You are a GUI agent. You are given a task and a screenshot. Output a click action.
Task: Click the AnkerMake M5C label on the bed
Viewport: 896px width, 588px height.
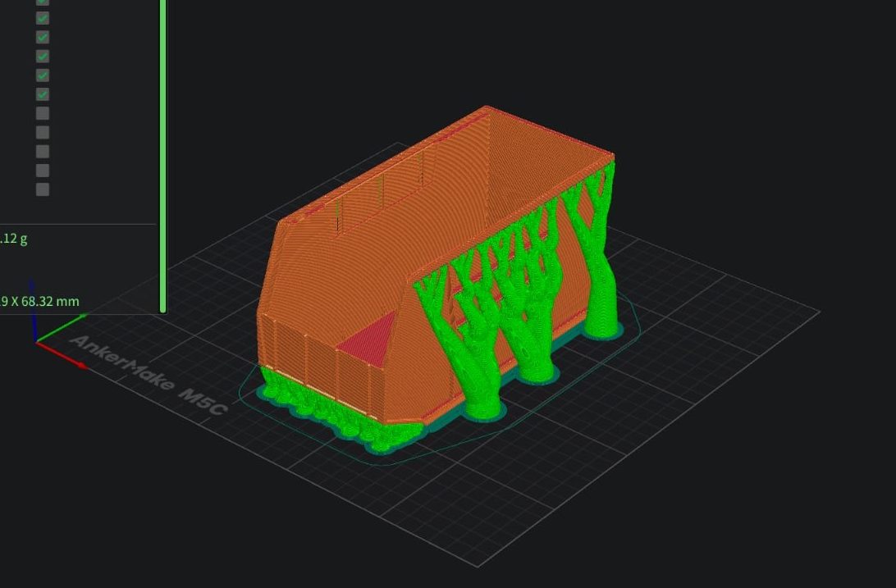coord(148,375)
